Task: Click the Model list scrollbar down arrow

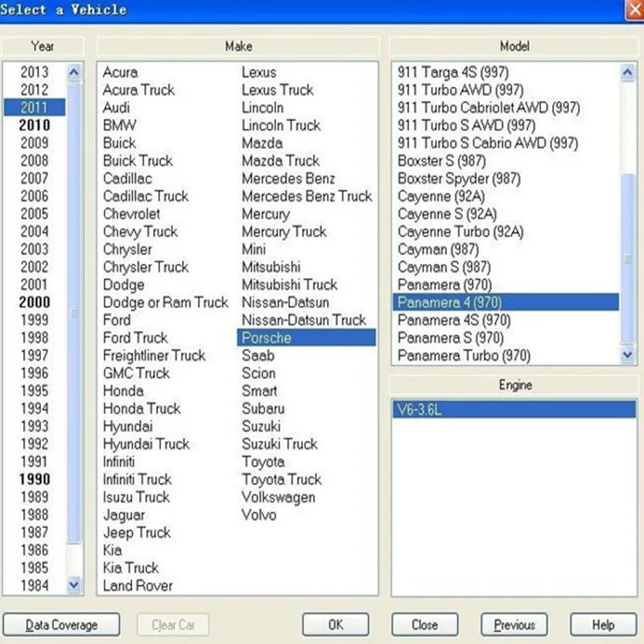Action: [629, 354]
